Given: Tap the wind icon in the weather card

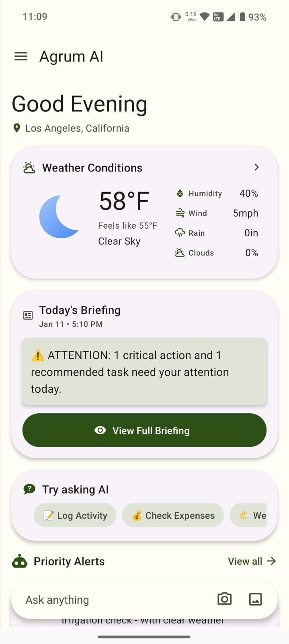Looking at the screenshot, I should click(180, 213).
